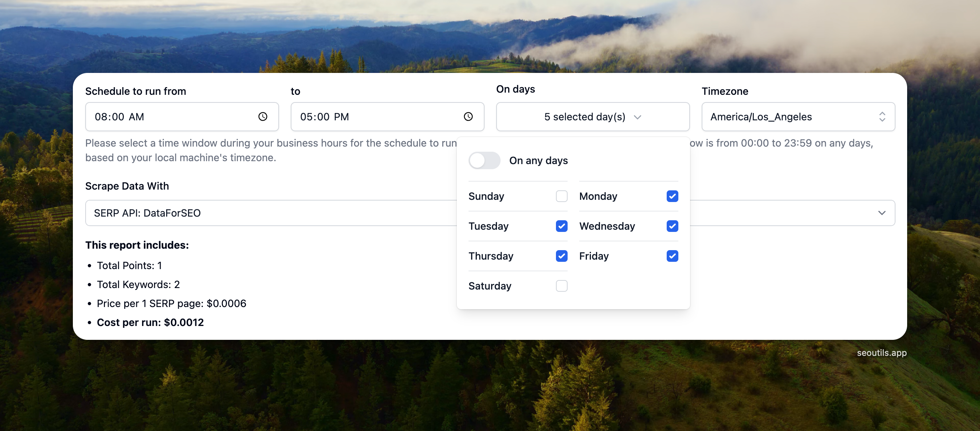Uncheck the Monday checkbox
980x431 pixels.
tap(672, 196)
